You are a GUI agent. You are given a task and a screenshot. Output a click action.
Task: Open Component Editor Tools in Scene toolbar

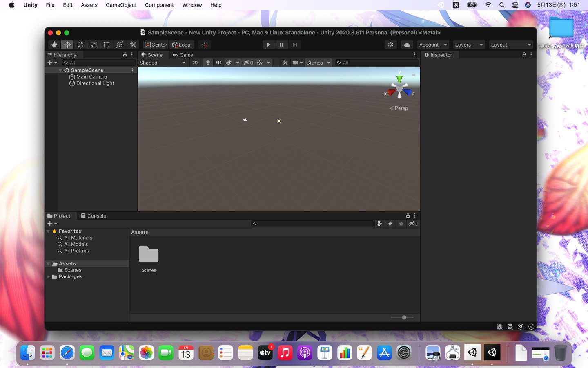pos(285,63)
